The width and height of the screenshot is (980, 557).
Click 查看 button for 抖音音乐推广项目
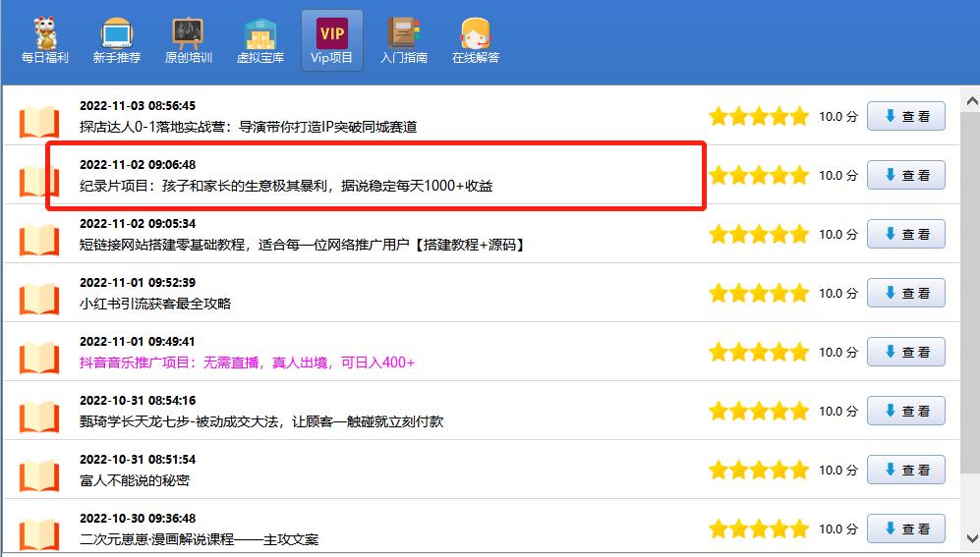(905, 353)
